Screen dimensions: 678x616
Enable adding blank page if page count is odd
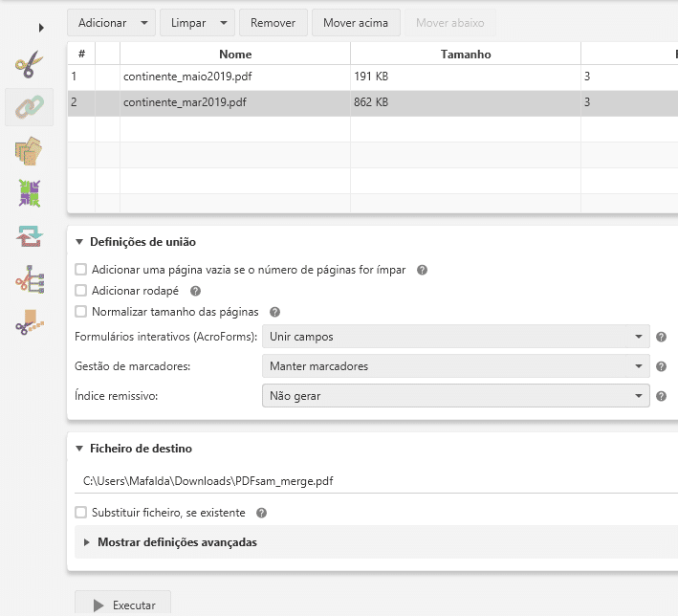click(x=81, y=270)
